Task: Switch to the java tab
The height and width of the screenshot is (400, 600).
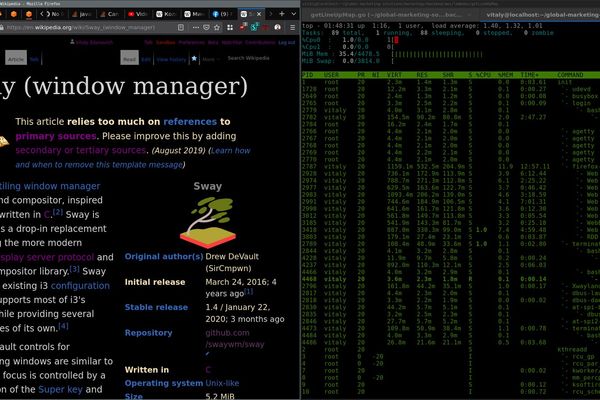Action: (81, 14)
